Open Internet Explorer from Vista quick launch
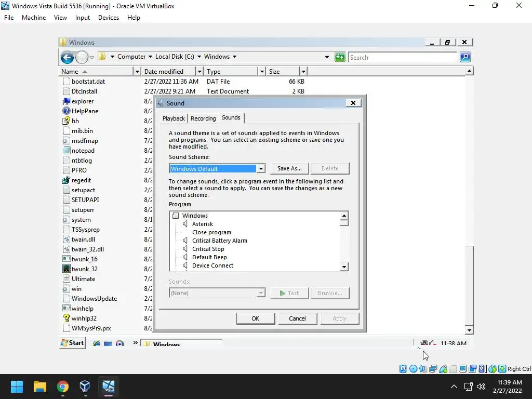 coord(97,343)
